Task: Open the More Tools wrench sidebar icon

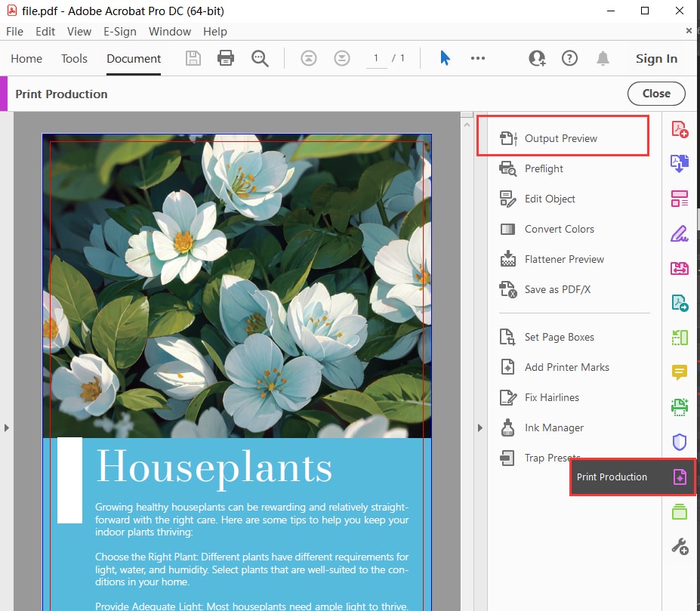Action: [680, 546]
